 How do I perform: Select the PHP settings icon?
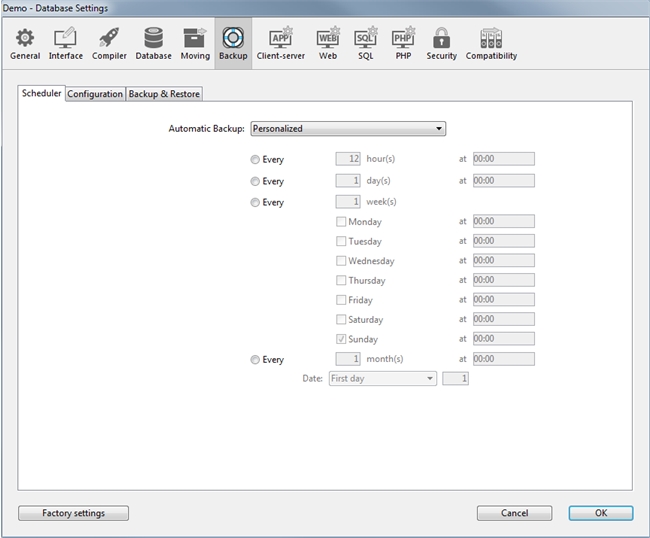[x=403, y=43]
